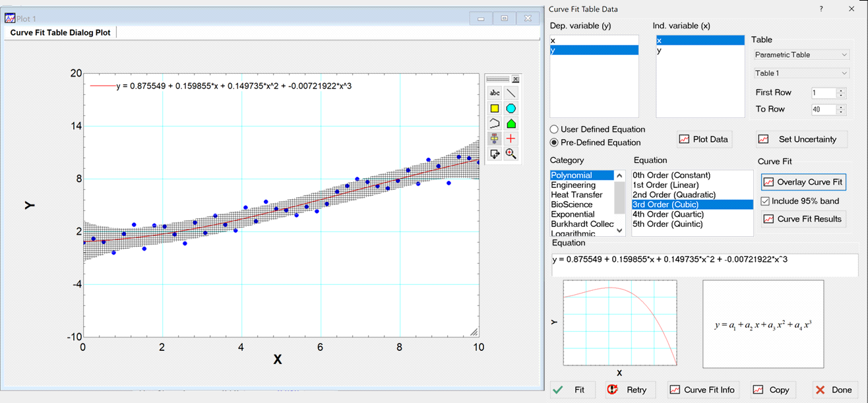The image size is (868, 403).
Task: Select the abc text tool in palette
Action: click(x=494, y=93)
